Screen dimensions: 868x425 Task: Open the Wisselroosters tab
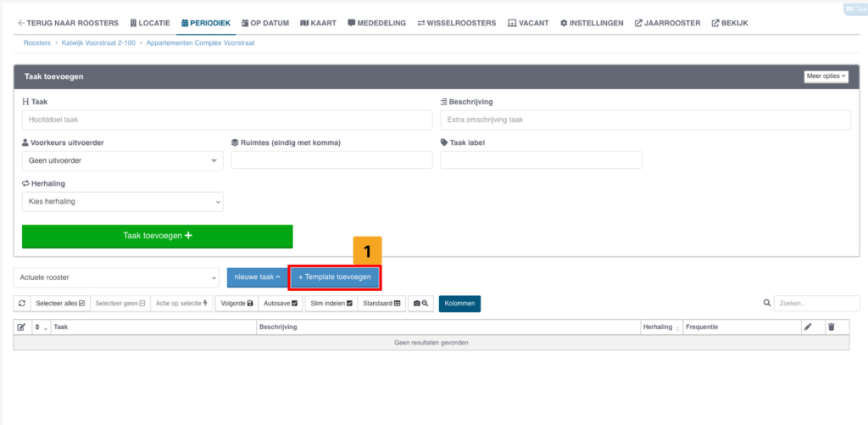click(457, 23)
